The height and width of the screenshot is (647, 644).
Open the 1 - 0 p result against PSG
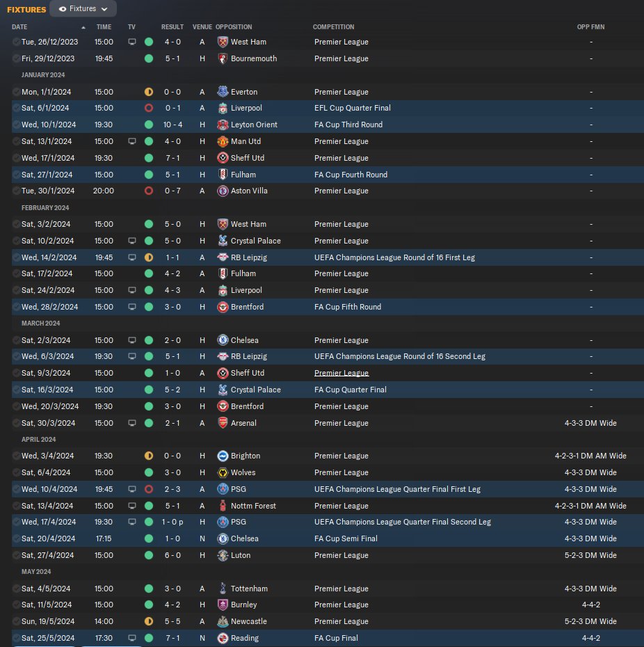pyautogui.click(x=172, y=522)
